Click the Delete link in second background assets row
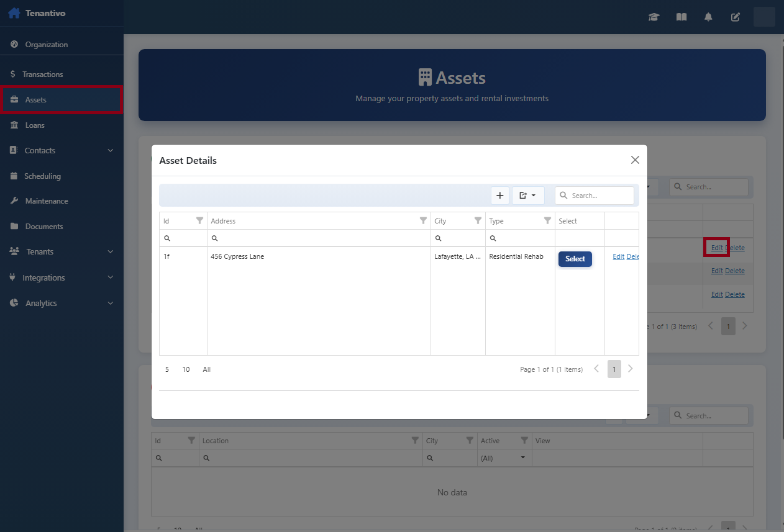784x532 pixels. click(x=735, y=271)
